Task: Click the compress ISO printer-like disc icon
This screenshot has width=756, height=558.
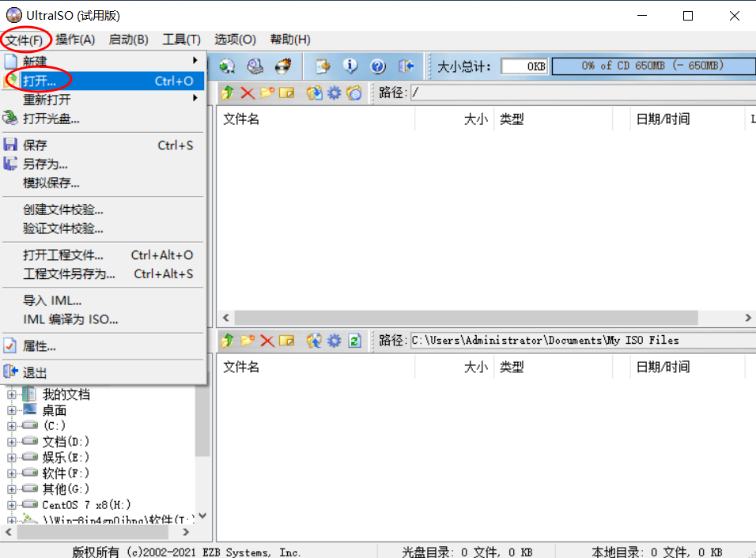Action: [255, 66]
